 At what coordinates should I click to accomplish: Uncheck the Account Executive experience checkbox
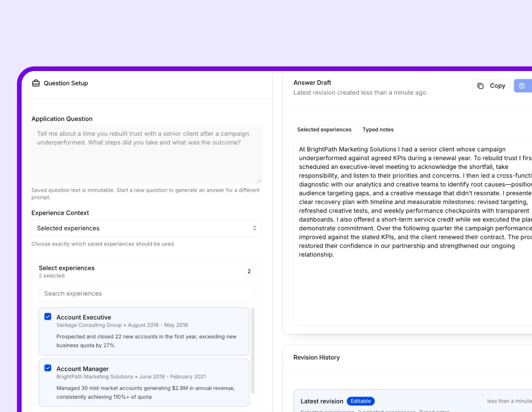[x=48, y=317]
